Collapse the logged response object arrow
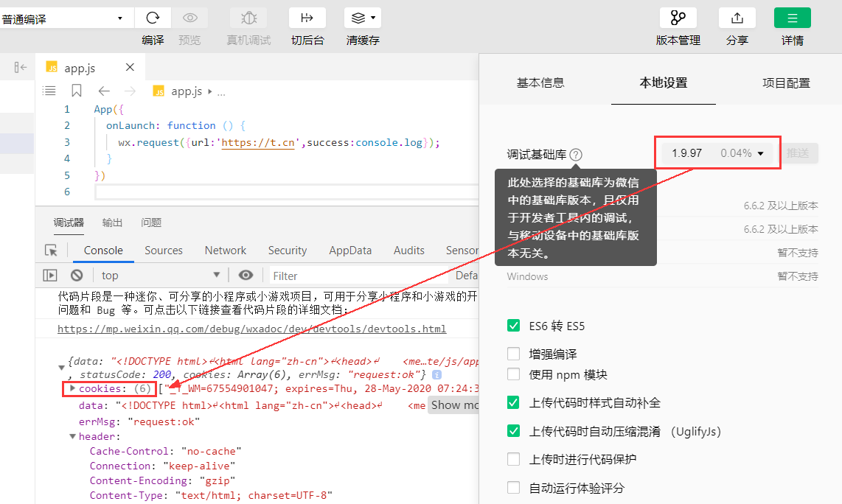The image size is (842, 504). click(61, 368)
